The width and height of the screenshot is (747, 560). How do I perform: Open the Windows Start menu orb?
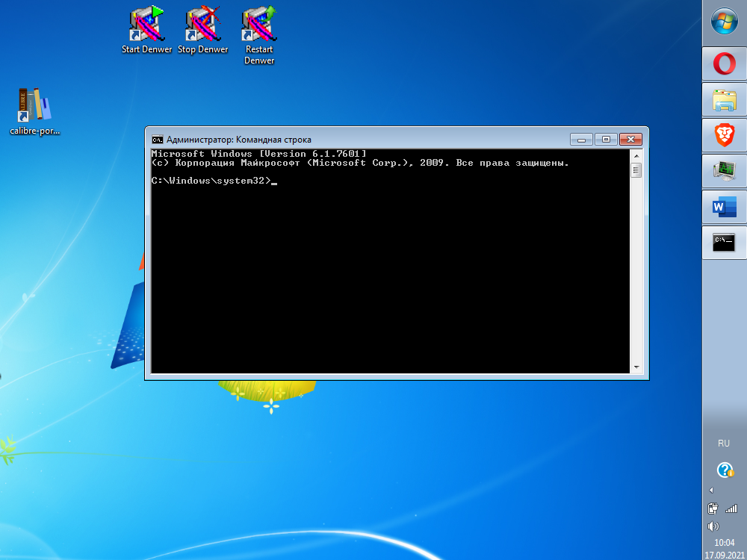(724, 22)
